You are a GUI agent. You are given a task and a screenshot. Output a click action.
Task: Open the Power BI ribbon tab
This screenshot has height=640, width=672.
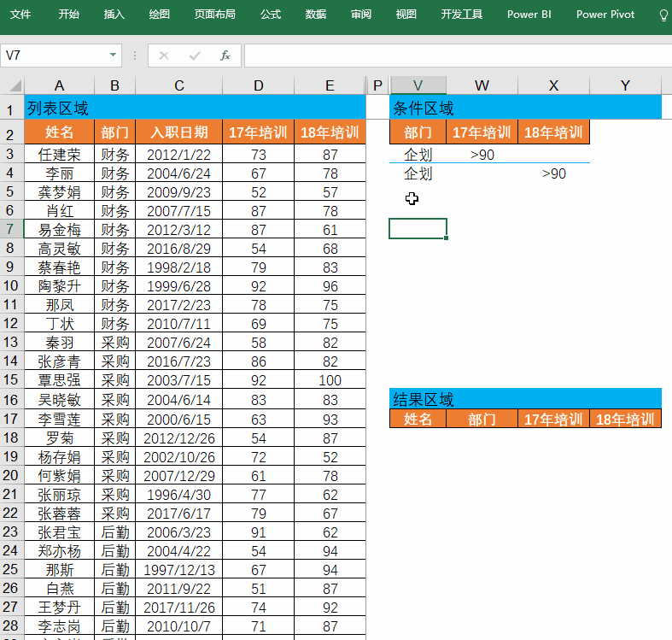tap(529, 15)
